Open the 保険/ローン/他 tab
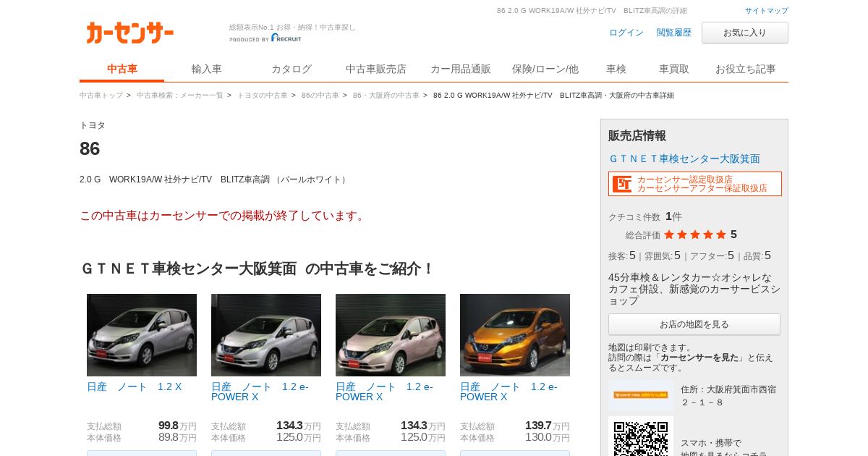 point(545,69)
